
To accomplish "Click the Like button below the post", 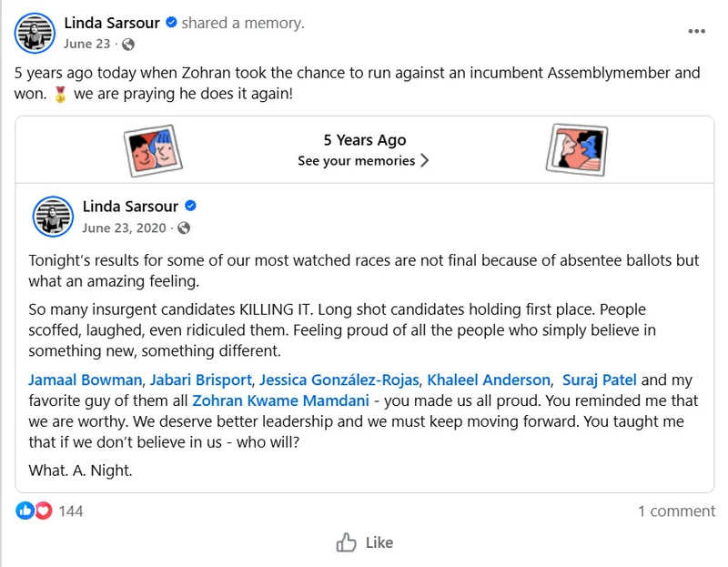I will 364,542.
